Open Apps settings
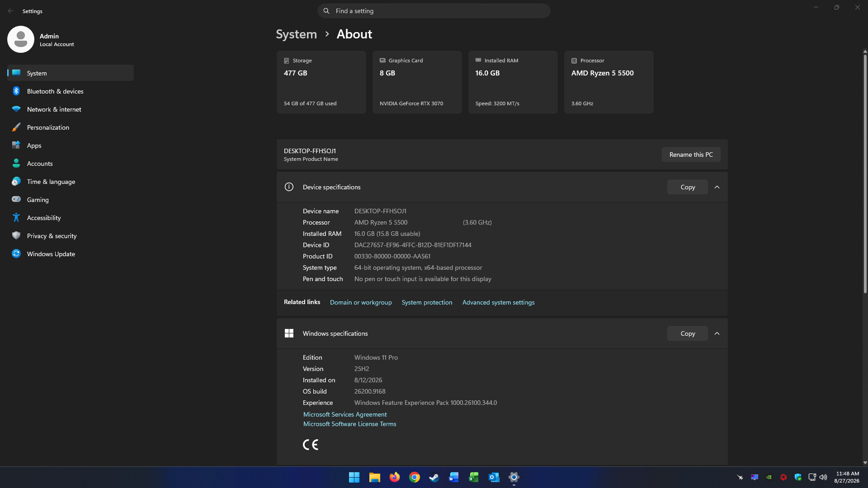 pyautogui.click(x=71, y=145)
